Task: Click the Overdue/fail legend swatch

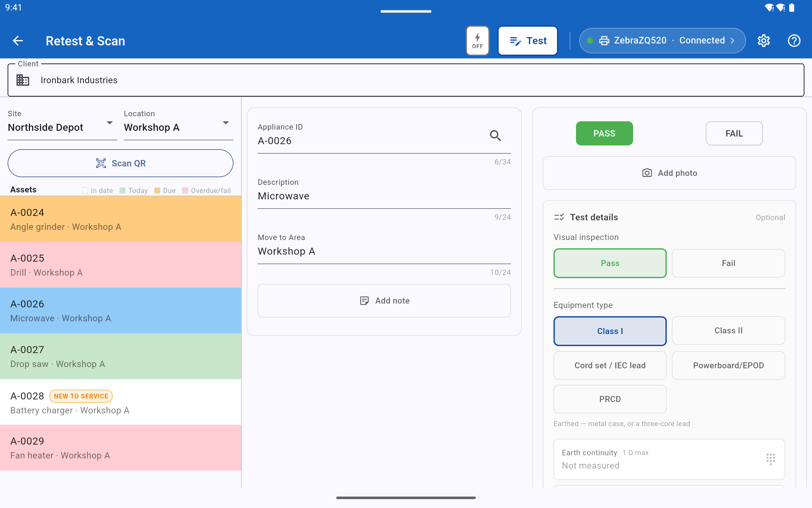Action: [185, 190]
